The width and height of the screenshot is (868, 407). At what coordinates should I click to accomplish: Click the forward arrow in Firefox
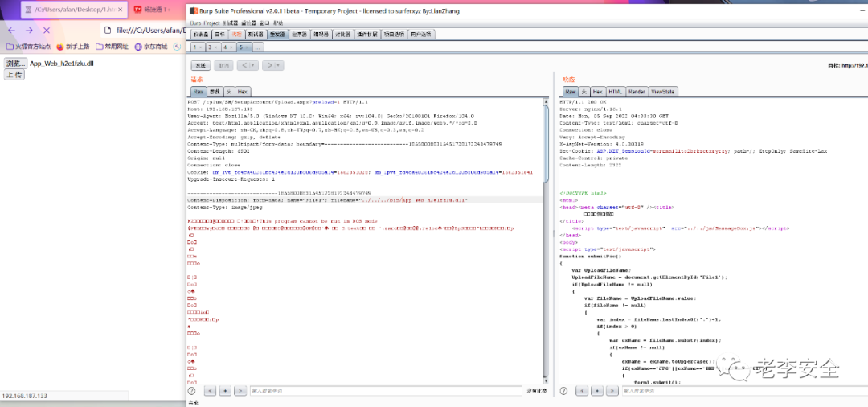point(30,31)
